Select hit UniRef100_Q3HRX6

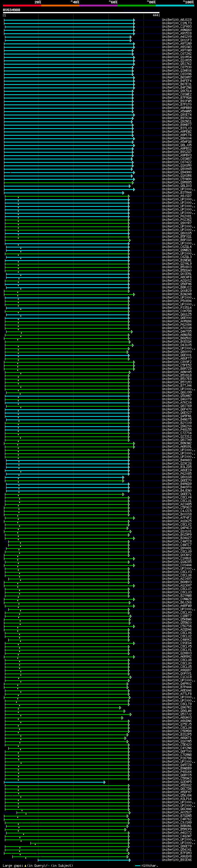pyautogui.click(x=177, y=71)
